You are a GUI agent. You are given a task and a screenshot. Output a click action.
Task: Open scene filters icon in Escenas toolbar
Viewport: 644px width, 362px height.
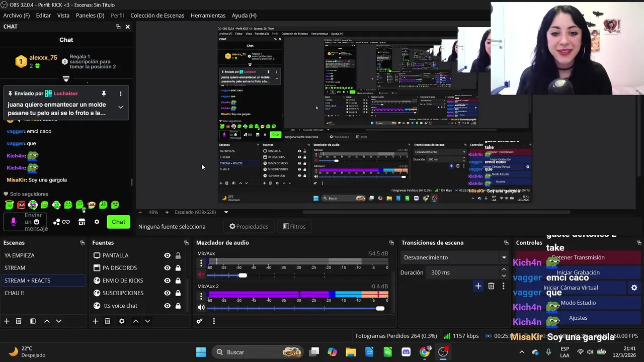[33, 321]
